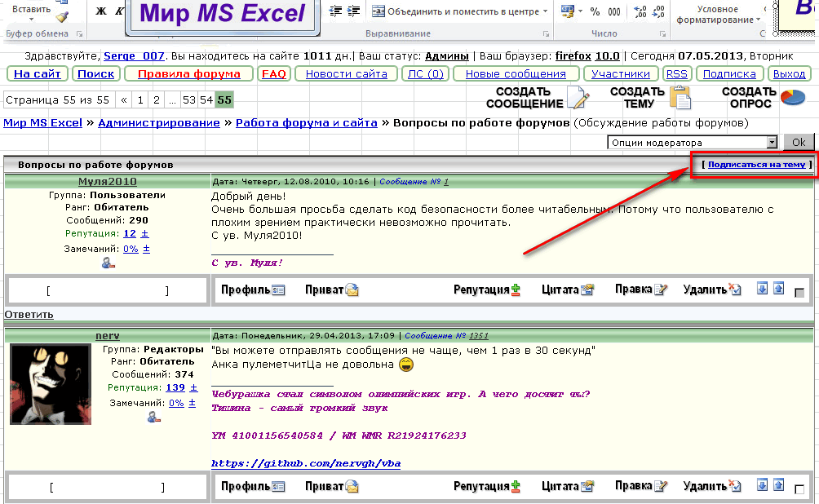Screen dimensions: 819x504
Task: Toggle bold Ж formatting
Action: point(101,11)
